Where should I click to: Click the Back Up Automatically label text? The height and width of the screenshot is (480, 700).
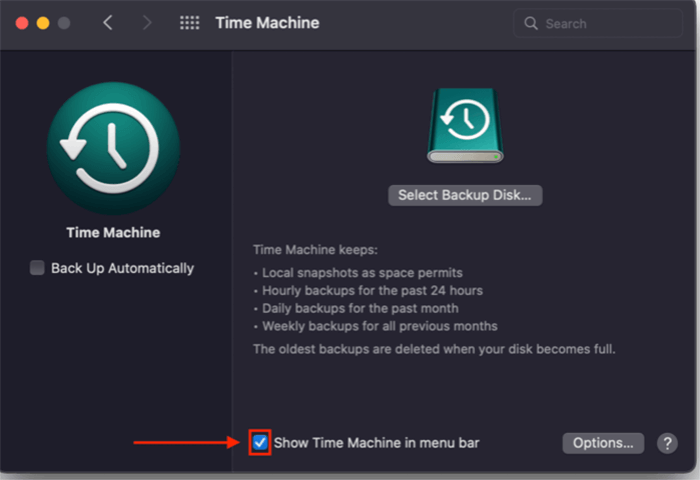click(122, 268)
